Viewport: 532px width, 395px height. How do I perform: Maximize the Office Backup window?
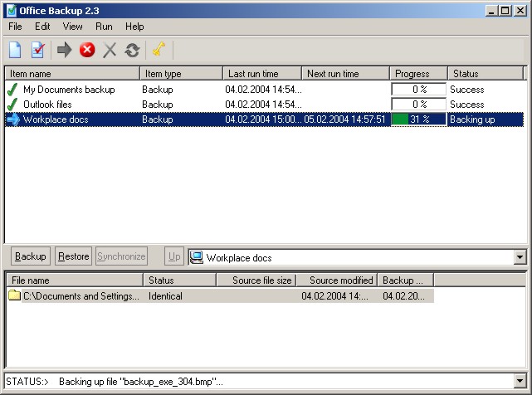tap(505, 11)
